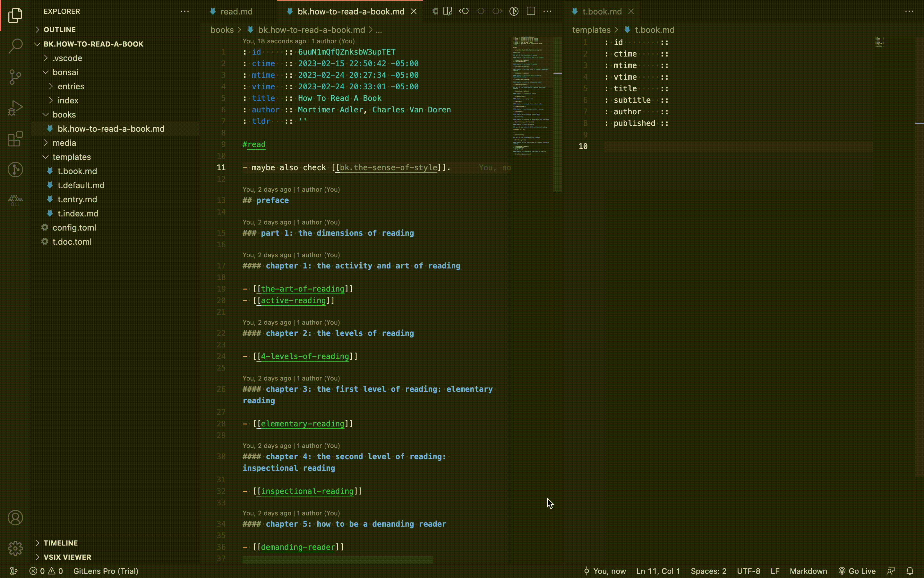This screenshot has width=924, height=578.
Task: Open changes with next revision
Action: pos(497,11)
